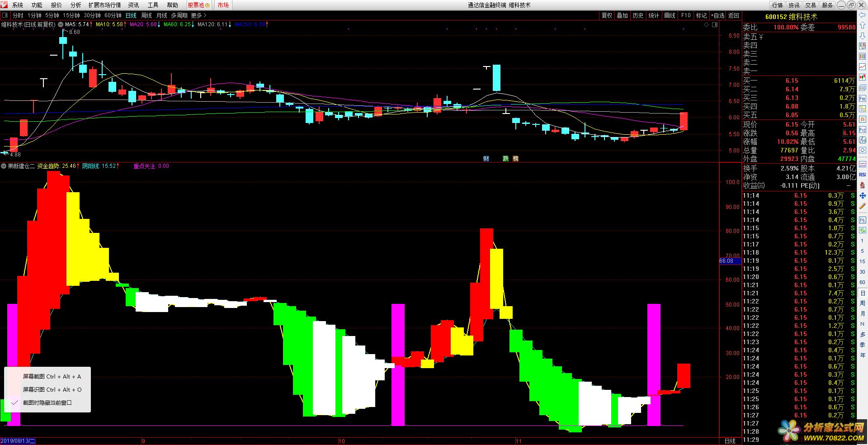The width and height of the screenshot is (868, 445).
Task: Select 季 period in right sidebar
Action: tap(863, 345)
